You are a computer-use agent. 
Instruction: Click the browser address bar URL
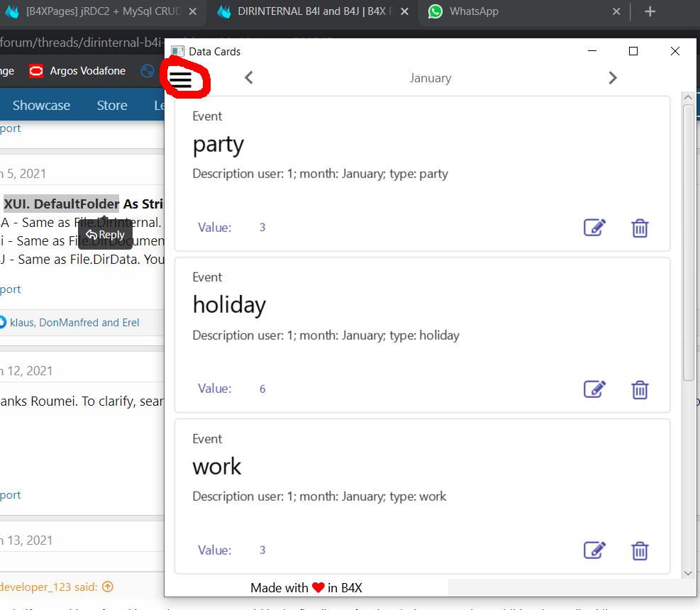click(82, 43)
